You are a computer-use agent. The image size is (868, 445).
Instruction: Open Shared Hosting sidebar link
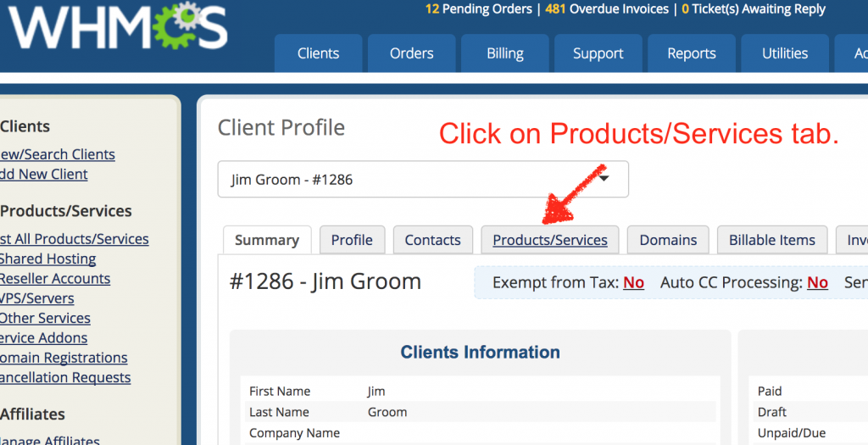point(47,259)
